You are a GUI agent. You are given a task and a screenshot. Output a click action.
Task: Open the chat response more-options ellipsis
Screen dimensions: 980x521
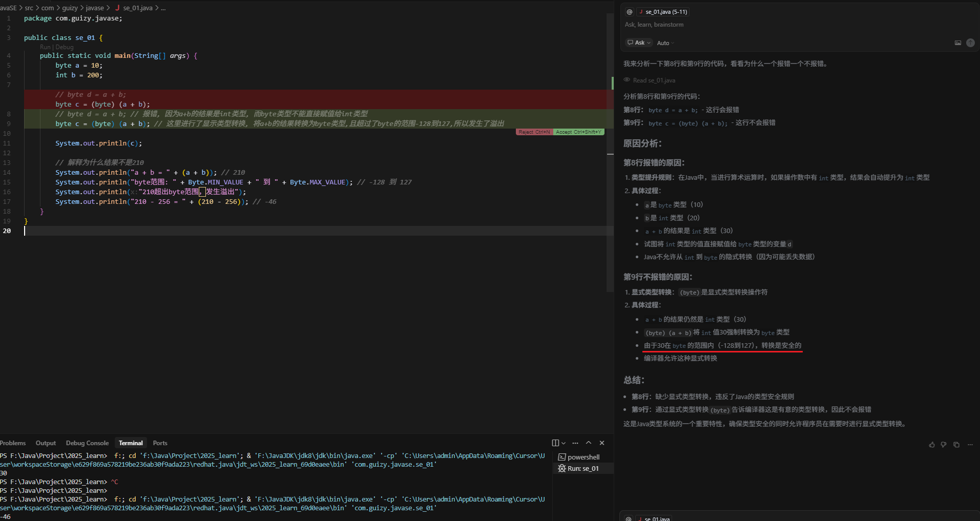click(x=970, y=445)
